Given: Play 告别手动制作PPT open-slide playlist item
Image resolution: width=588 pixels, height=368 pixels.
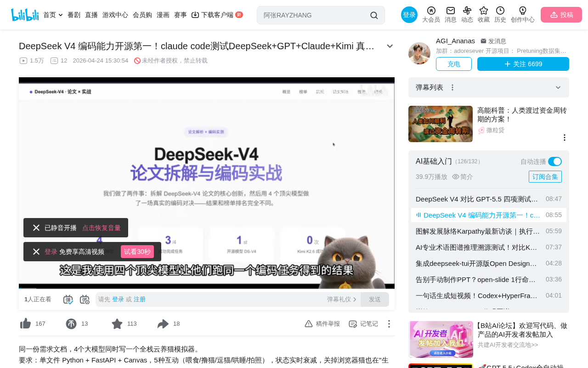Looking at the screenshot, I should click(x=489, y=279).
